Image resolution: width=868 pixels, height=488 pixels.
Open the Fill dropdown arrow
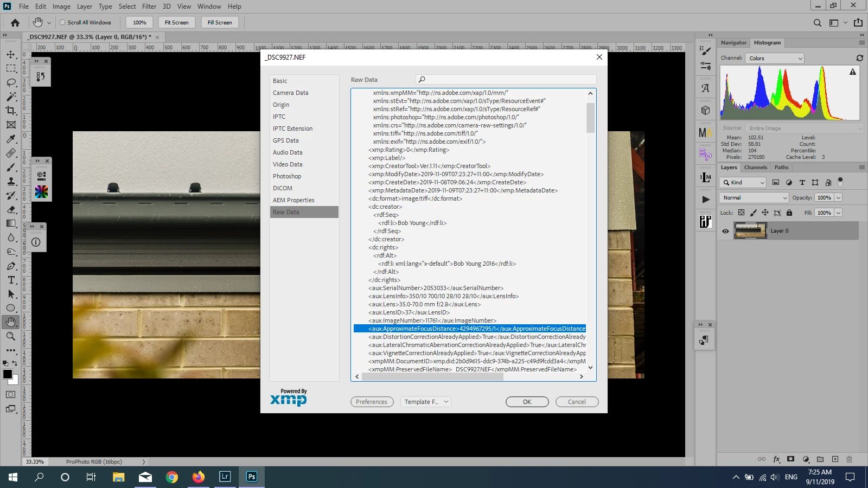[x=838, y=213]
